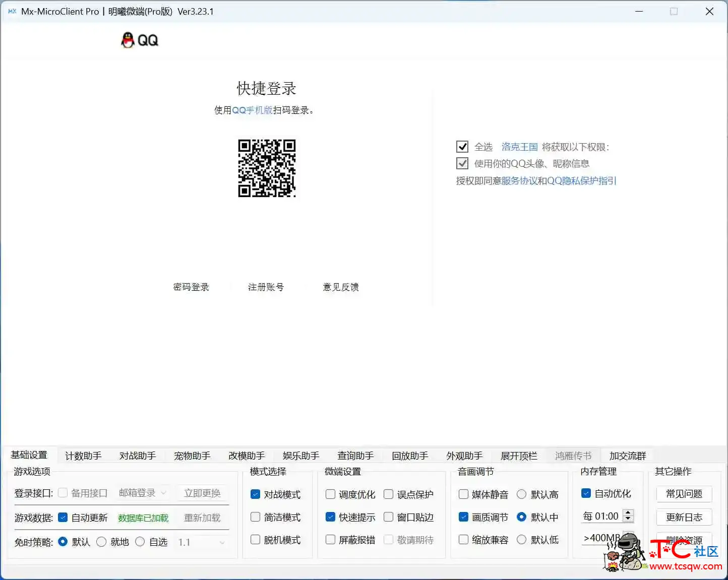This screenshot has width=728, height=580.
Task: Click the 数据库已加载 status text
Action: pos(143,518)
